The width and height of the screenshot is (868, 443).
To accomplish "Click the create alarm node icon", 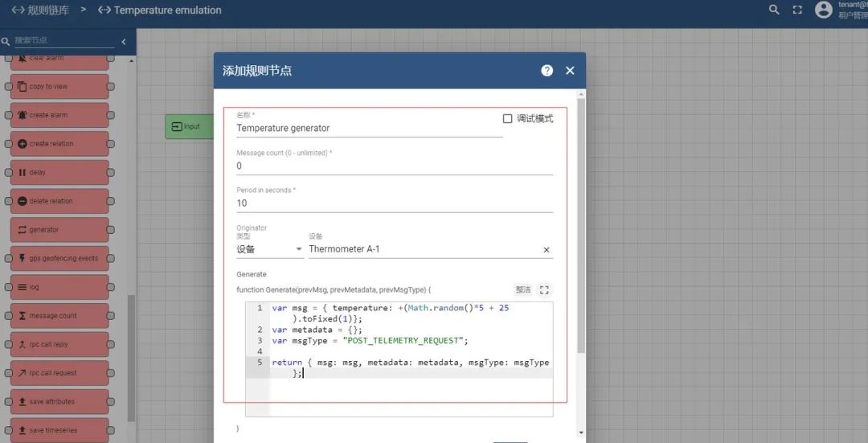I will pyautogui.click(x=23, y=115).
